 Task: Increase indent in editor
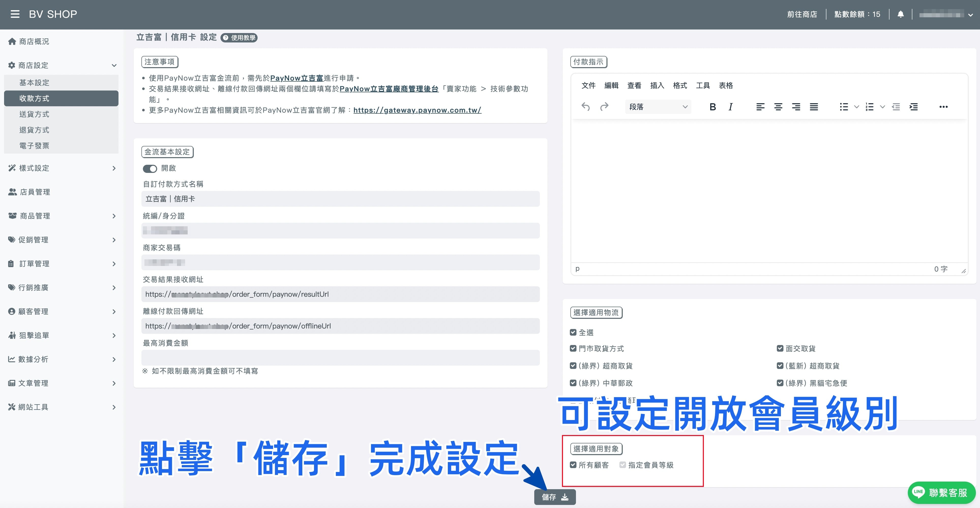913,107
